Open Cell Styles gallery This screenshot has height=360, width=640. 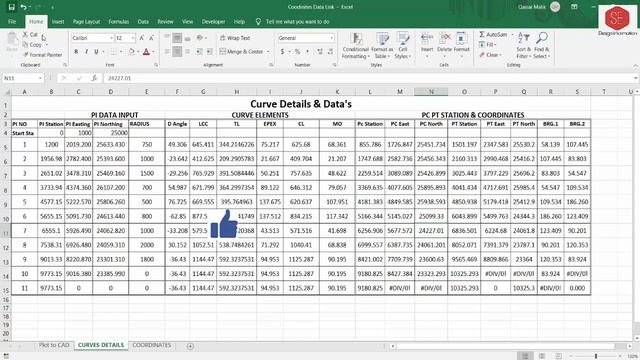pos(402,45)
